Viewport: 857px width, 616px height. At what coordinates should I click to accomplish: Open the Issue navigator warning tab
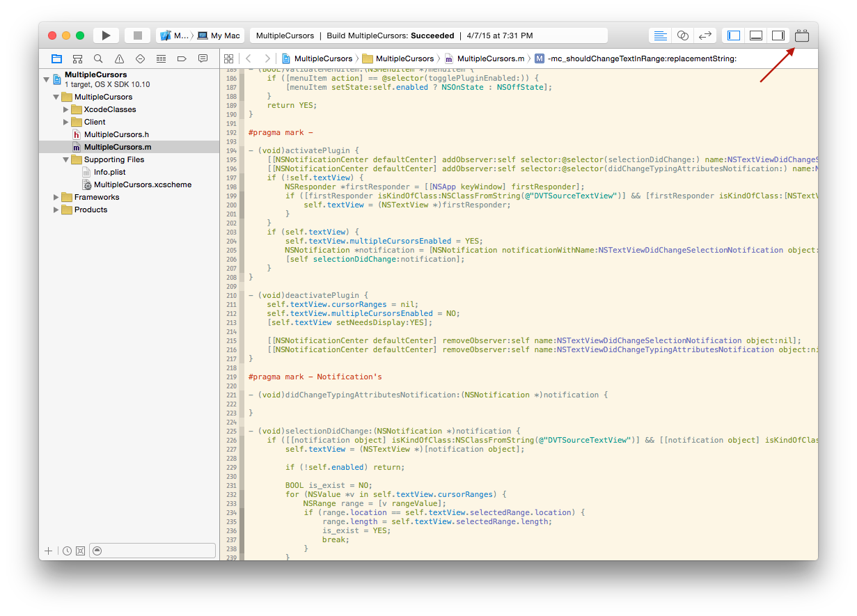click(119, 58)
